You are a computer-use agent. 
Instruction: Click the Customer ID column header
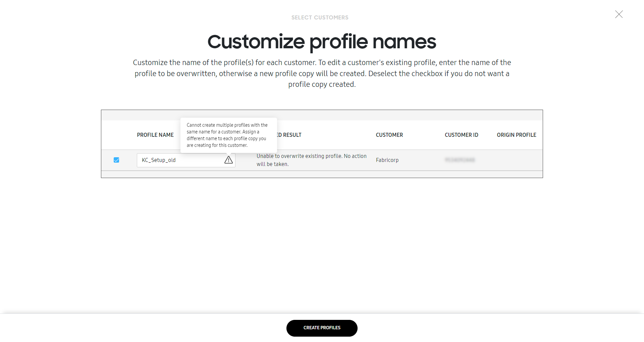462,135
